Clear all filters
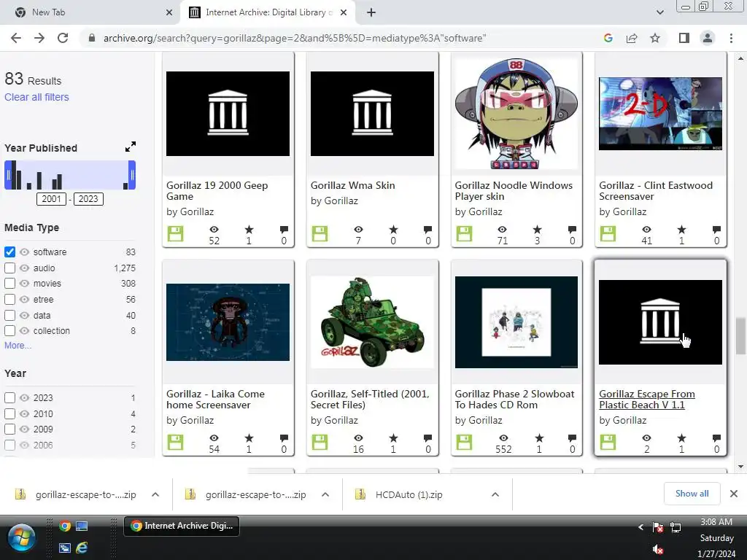 pos(36,97)
